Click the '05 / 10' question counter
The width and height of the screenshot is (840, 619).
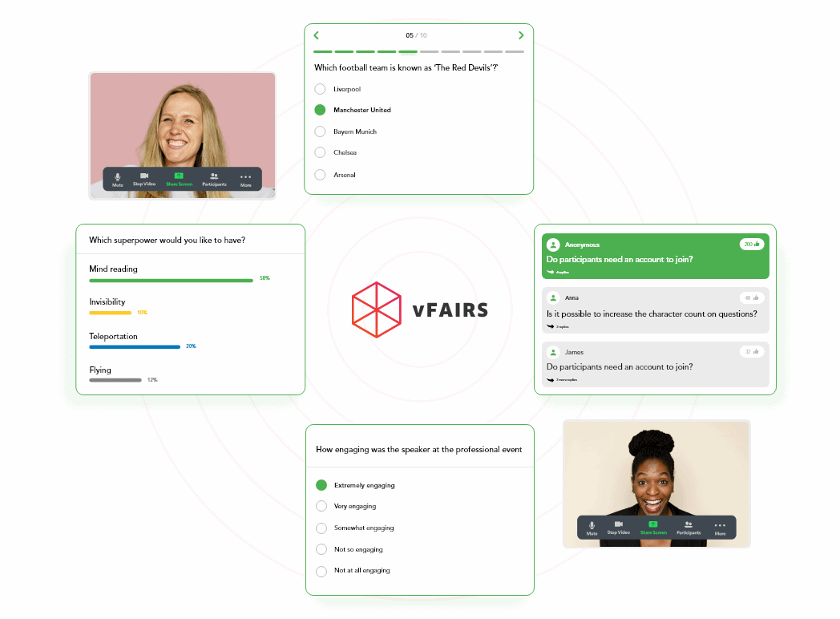pyautogui.click(x=416, y=35)
